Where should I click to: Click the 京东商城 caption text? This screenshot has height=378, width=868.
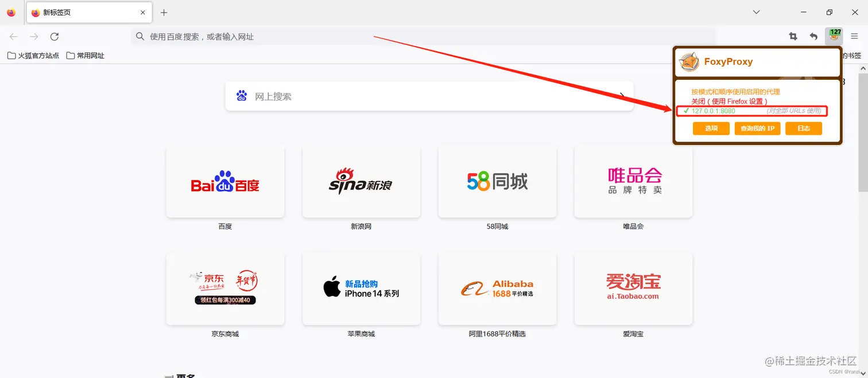(x=225, y=334)
